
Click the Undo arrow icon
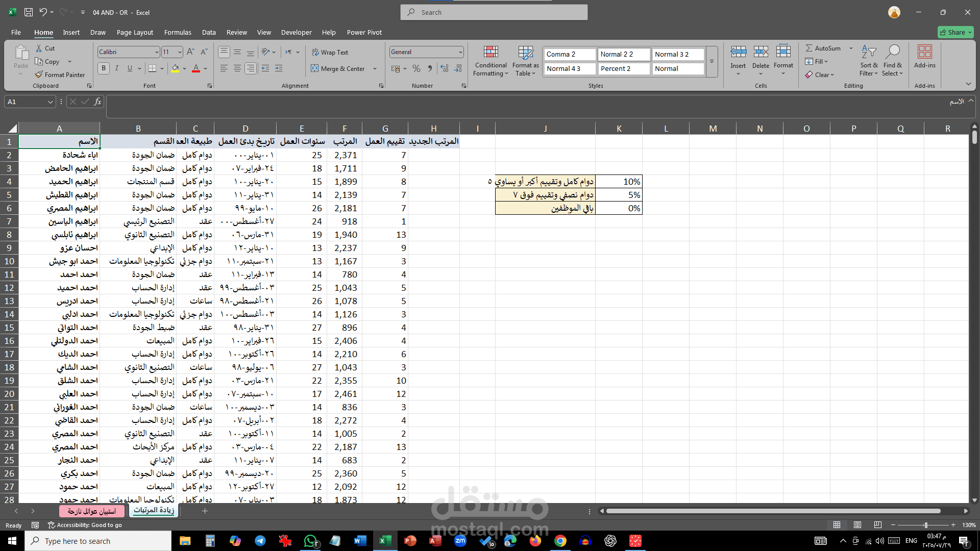pyautogui.click(x=43, y=12)
